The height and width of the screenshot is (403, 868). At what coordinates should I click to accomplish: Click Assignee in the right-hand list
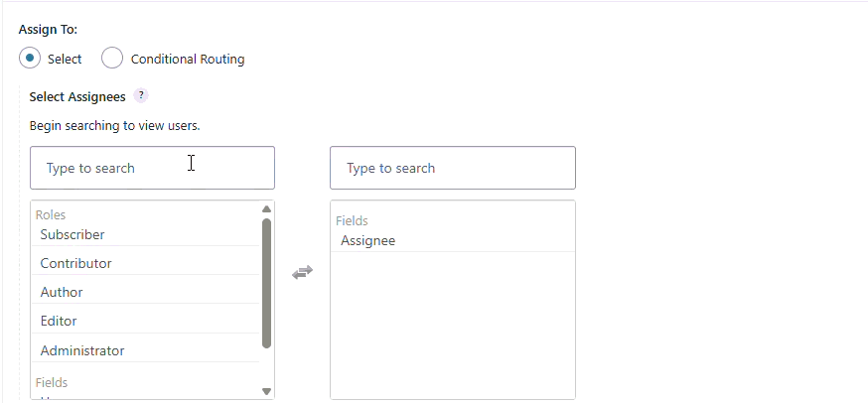367,240
